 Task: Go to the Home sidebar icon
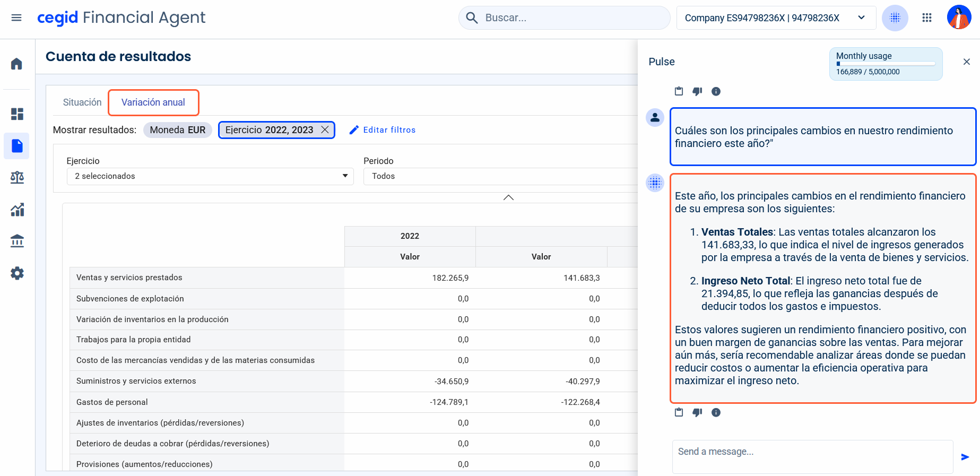(x=17, y=64)
